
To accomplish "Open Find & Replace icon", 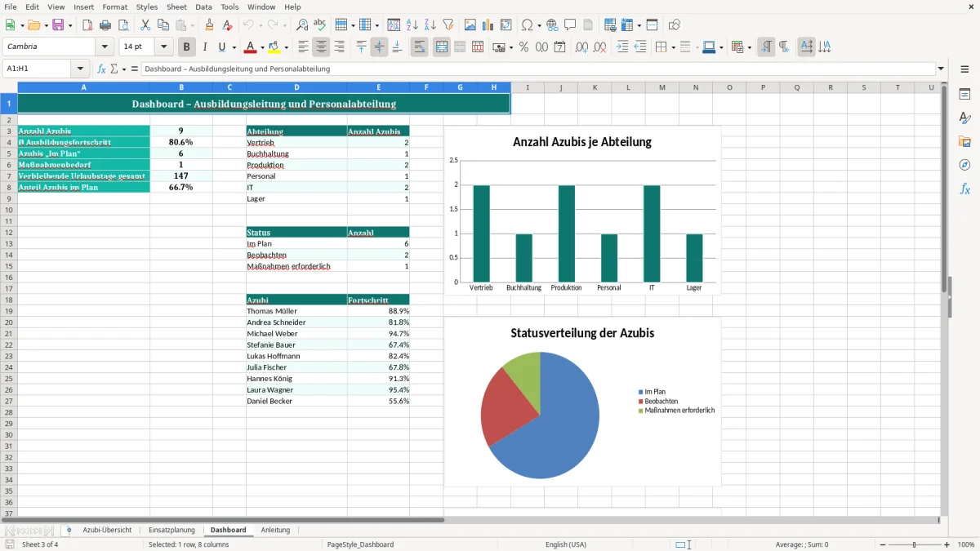I will [x=302, y=25].
